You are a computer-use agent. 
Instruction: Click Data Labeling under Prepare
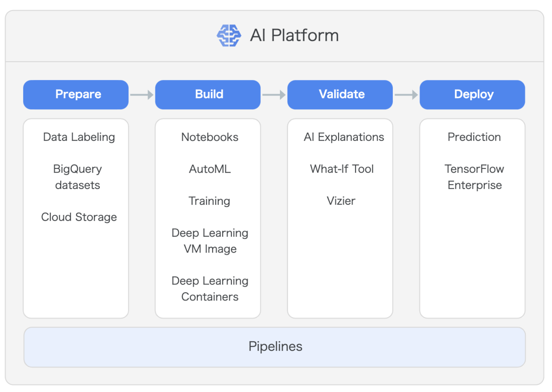(x=79, y=137)
